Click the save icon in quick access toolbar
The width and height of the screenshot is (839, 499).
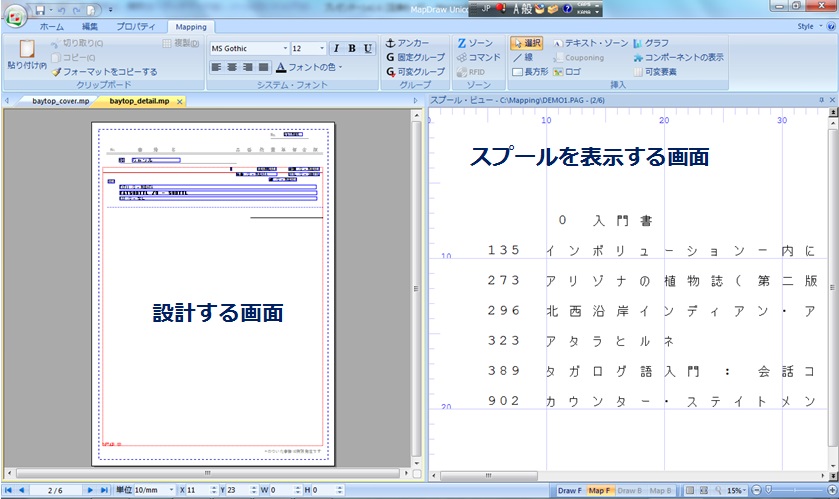tap(40, 10)
